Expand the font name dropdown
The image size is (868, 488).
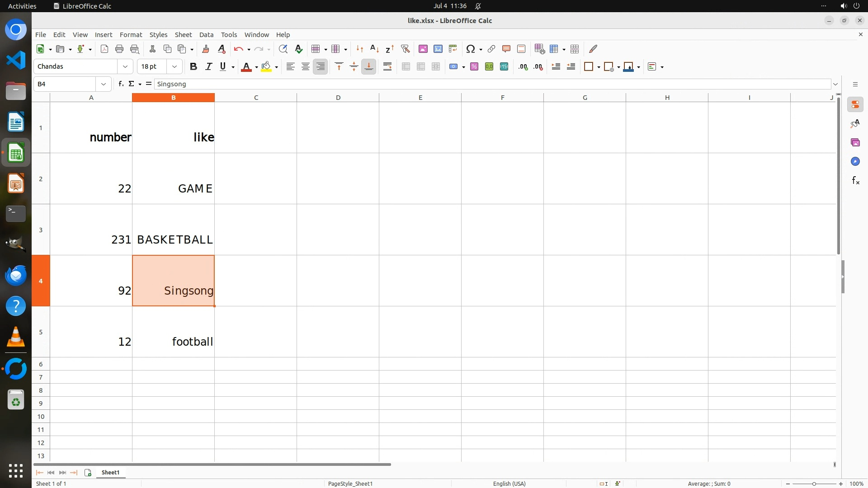(x=125, y=66)
